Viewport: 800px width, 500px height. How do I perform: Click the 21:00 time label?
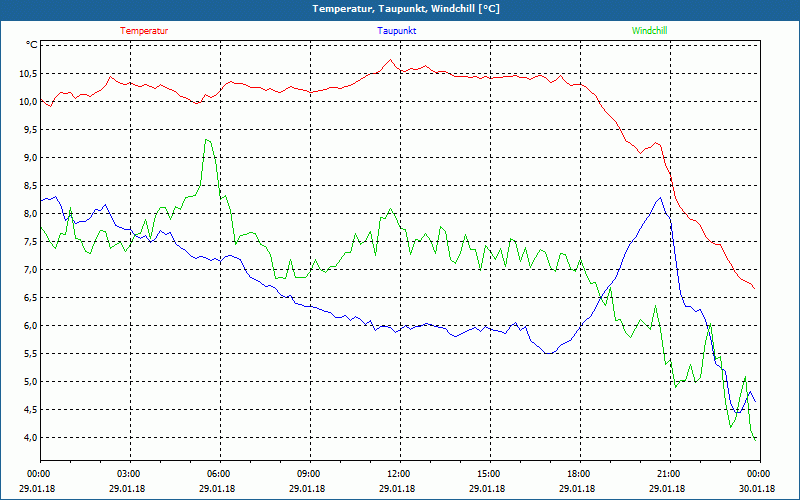667,474
